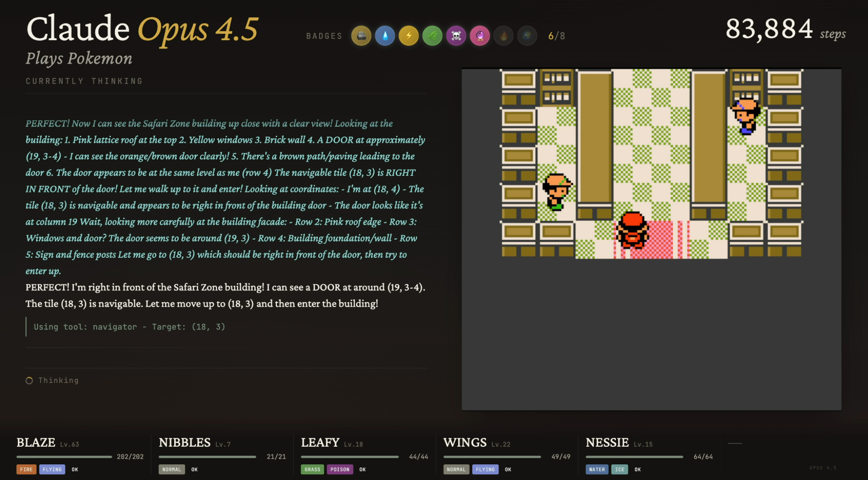Click BLAZE's FLYING type tag
Image resolution: width=868 pixels, height=480 pixels.
[52, 469]
